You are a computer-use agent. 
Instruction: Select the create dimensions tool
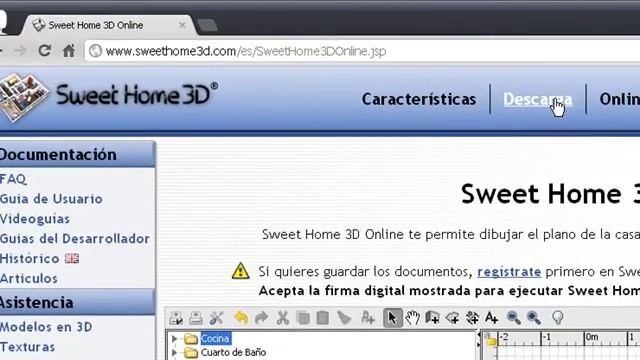(x=472, y=318)
